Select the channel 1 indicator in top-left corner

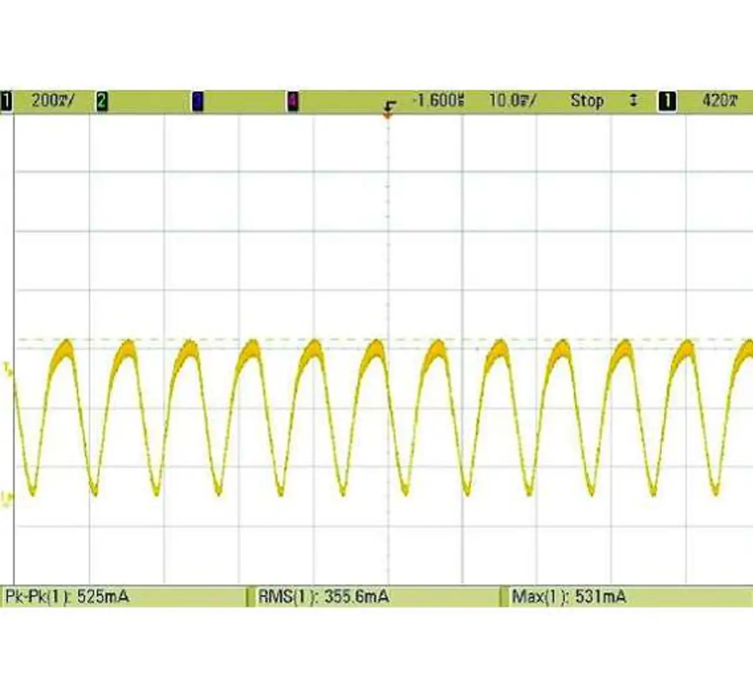6,101
